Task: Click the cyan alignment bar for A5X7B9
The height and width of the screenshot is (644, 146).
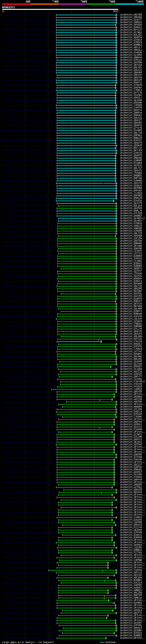Action: [87, 15]
